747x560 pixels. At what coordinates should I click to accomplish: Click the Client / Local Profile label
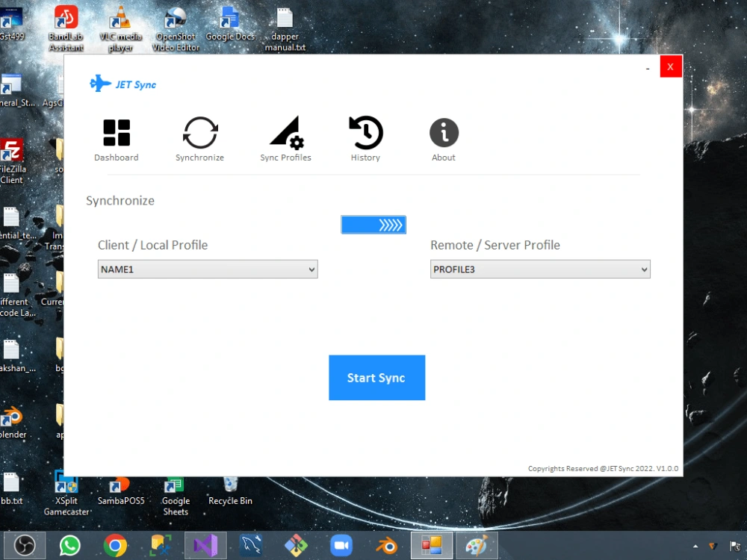tap(153, 245)
